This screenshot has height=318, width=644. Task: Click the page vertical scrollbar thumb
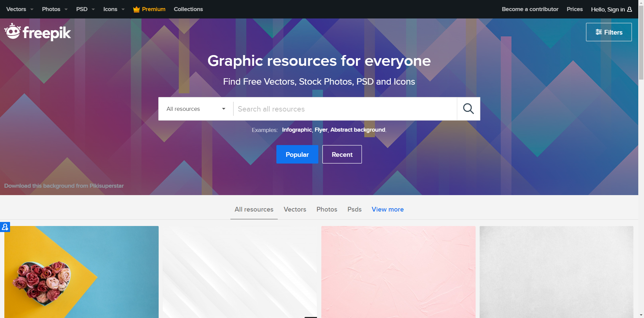click(641, 43)
